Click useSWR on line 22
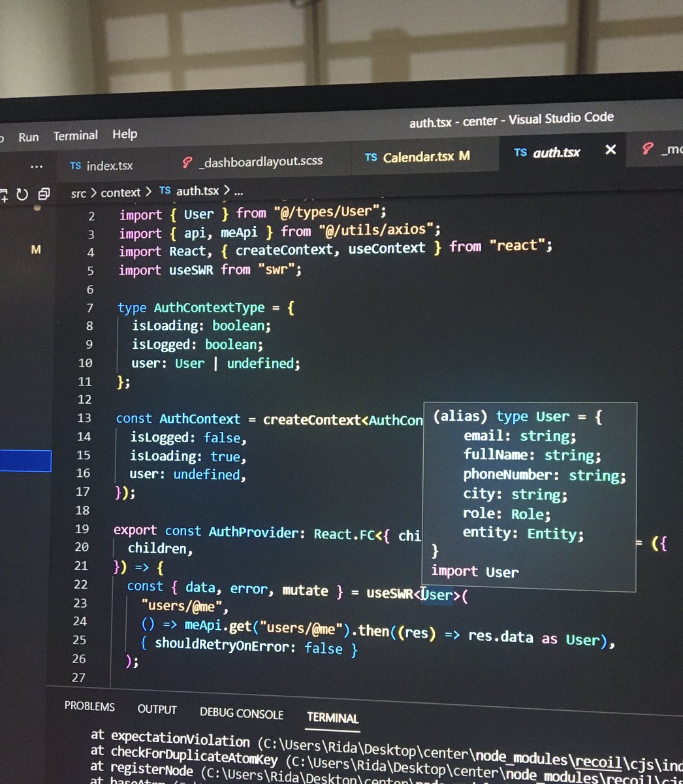The image size is (683, 784). (390, 593)
